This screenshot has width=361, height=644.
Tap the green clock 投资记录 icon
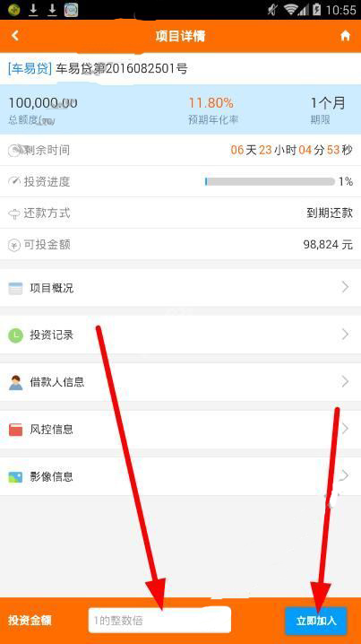pos(15,335)
